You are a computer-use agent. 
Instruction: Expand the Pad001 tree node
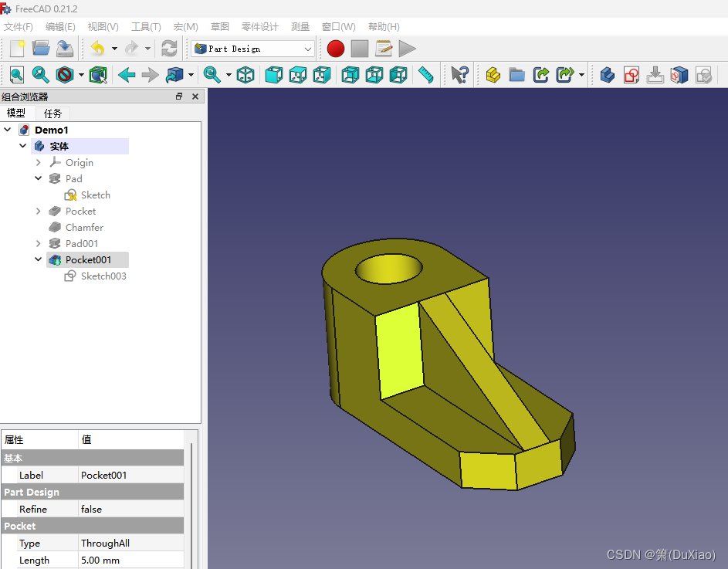pyautogui.click(x=38, y=243)
